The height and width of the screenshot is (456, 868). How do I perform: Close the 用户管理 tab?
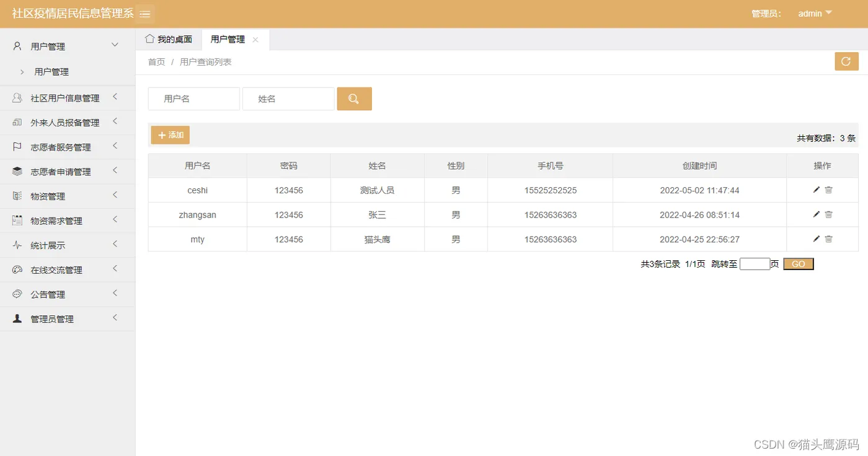[x=255, y=40]
